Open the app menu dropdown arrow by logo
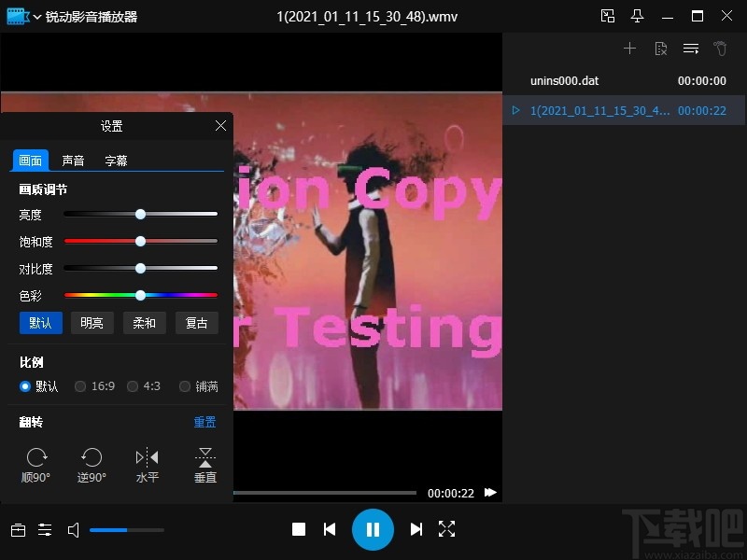This screenshot has width=747, height=560. click(x=37, y=17)
